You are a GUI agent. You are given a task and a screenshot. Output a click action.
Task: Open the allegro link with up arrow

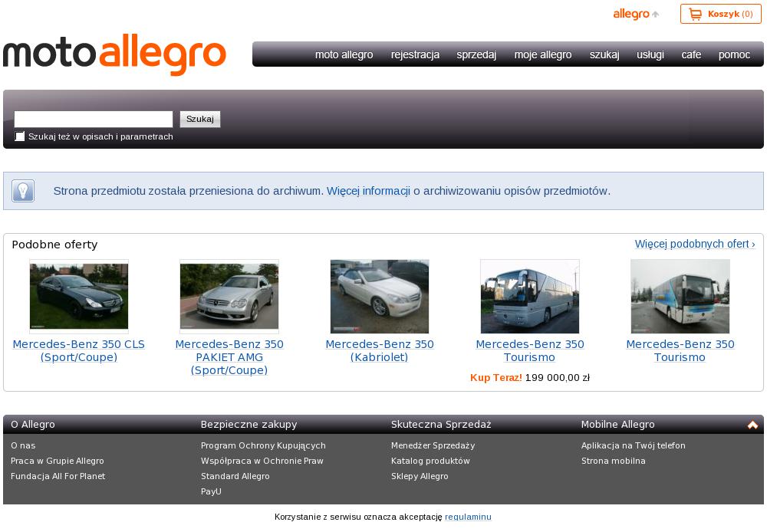pyautogui.click(x=636, y=14)
